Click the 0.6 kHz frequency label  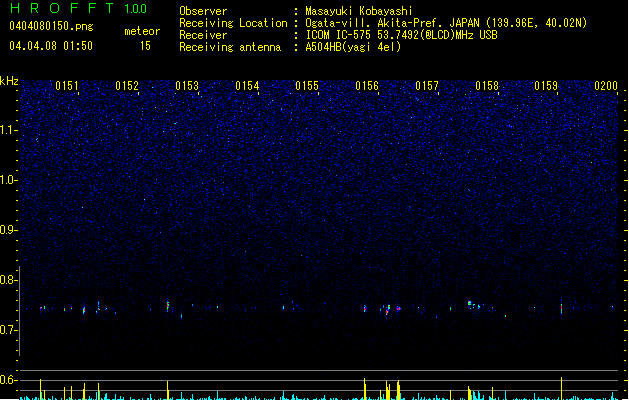[x=8, y=380]
